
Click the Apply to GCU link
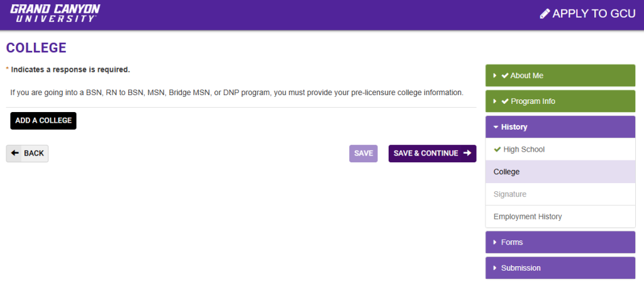point(589,14)
